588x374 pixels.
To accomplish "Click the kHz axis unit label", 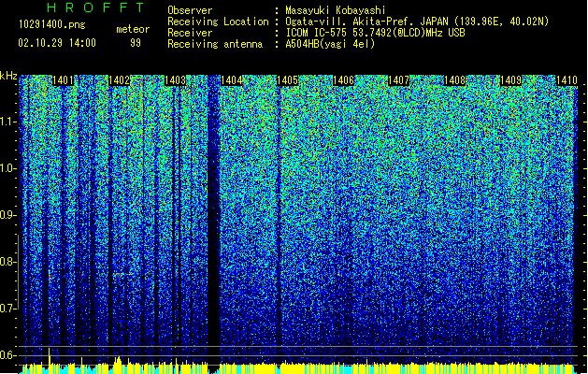I will pyautogui.click(x=8, y=76).
